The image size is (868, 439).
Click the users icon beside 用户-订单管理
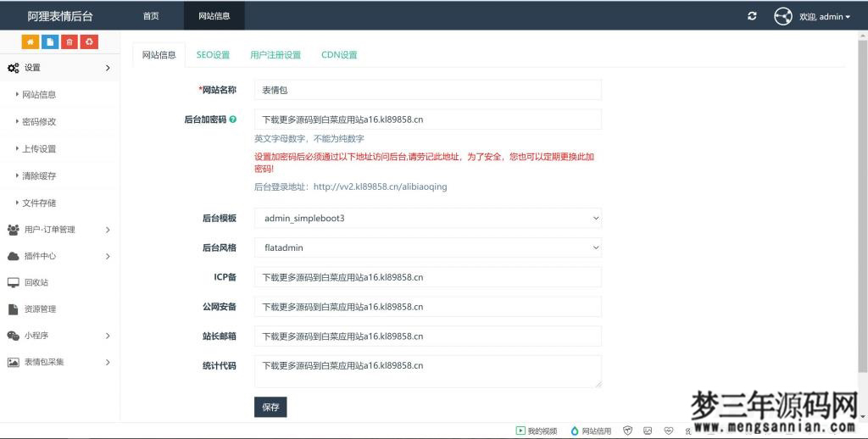tap(14, 229)
